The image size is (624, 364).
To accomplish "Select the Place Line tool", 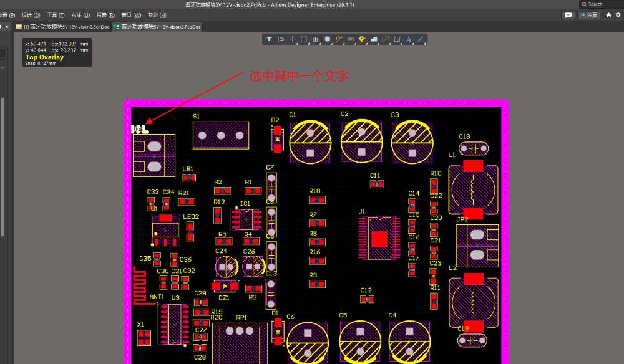I will click(x=420, y=39).
